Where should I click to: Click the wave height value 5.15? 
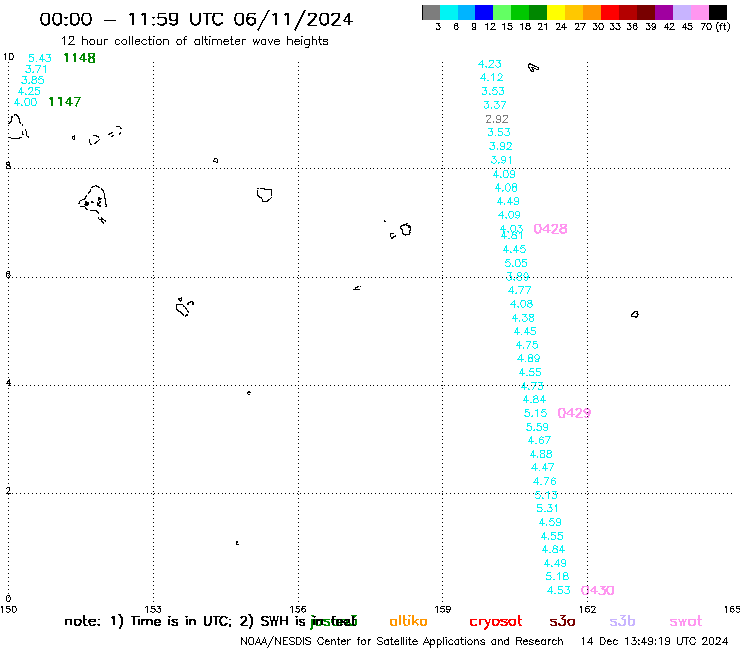coord(535,413)
